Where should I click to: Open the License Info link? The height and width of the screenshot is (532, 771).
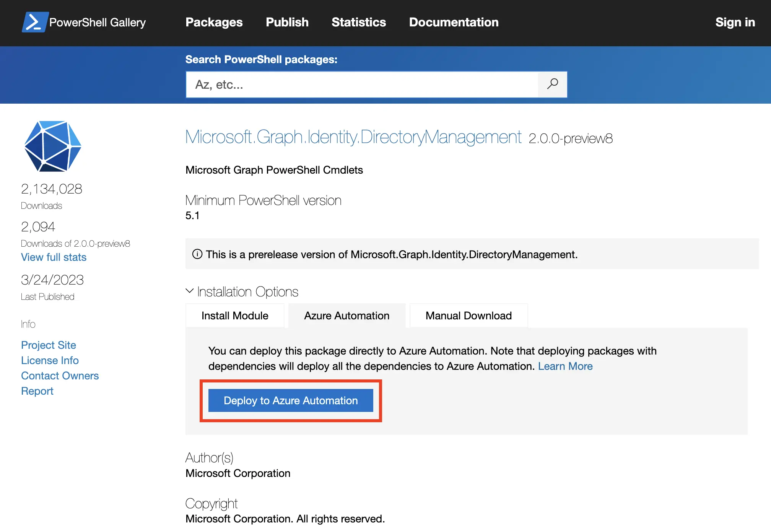[x=50, y=360]
